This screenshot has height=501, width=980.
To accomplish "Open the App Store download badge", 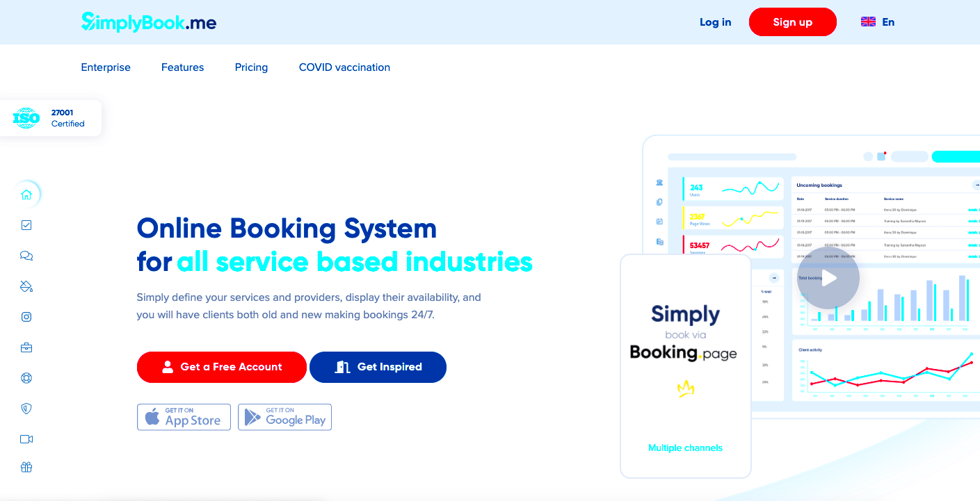I will point(184,417).
